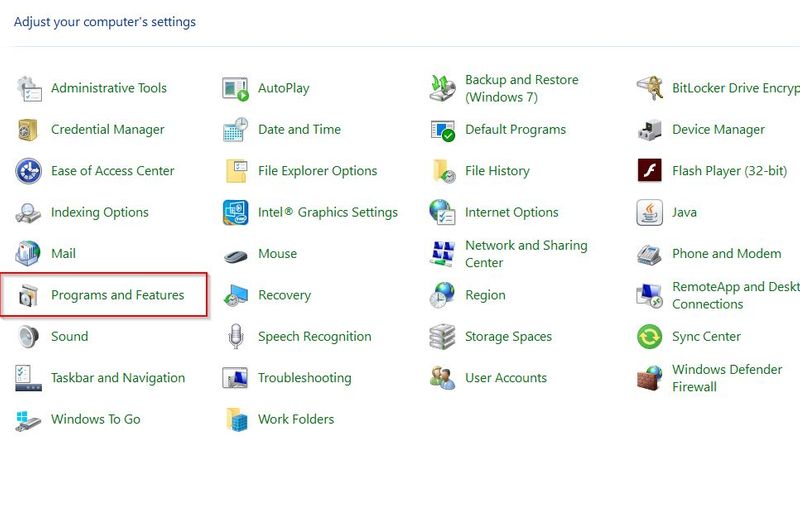The image size is (800, 515).
Task: Open the Administrative Tools icon
Action: coord(29,88)
